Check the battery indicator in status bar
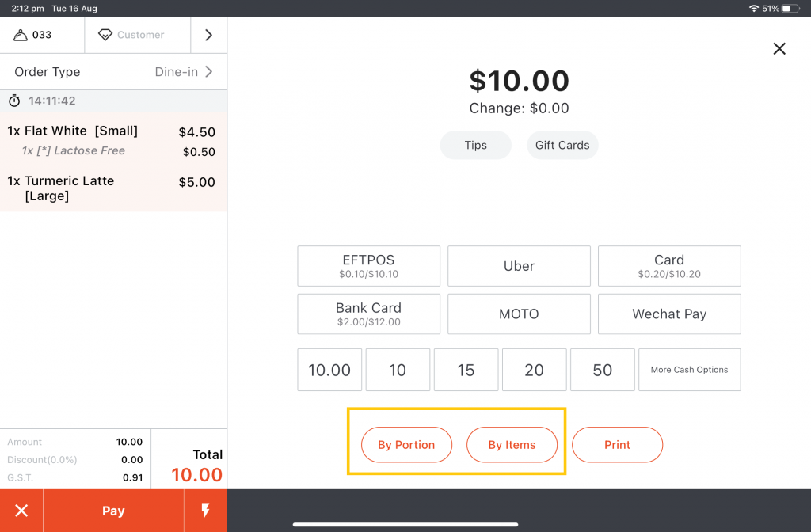811x532 pixels. click(x=790, y=8)
